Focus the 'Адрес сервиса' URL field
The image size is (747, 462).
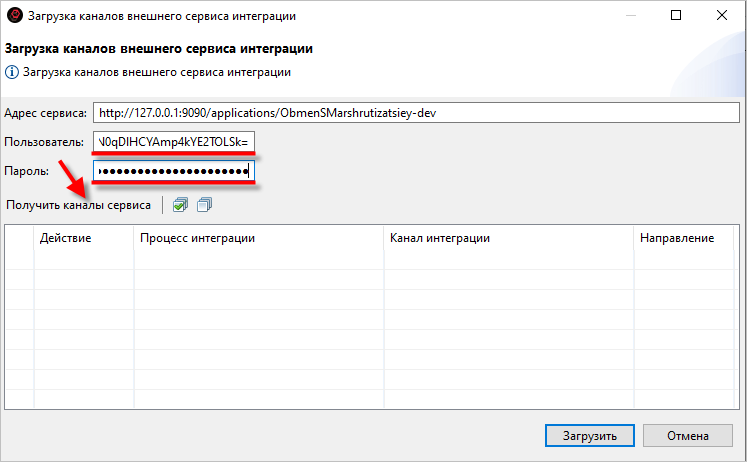pos(415,112)
